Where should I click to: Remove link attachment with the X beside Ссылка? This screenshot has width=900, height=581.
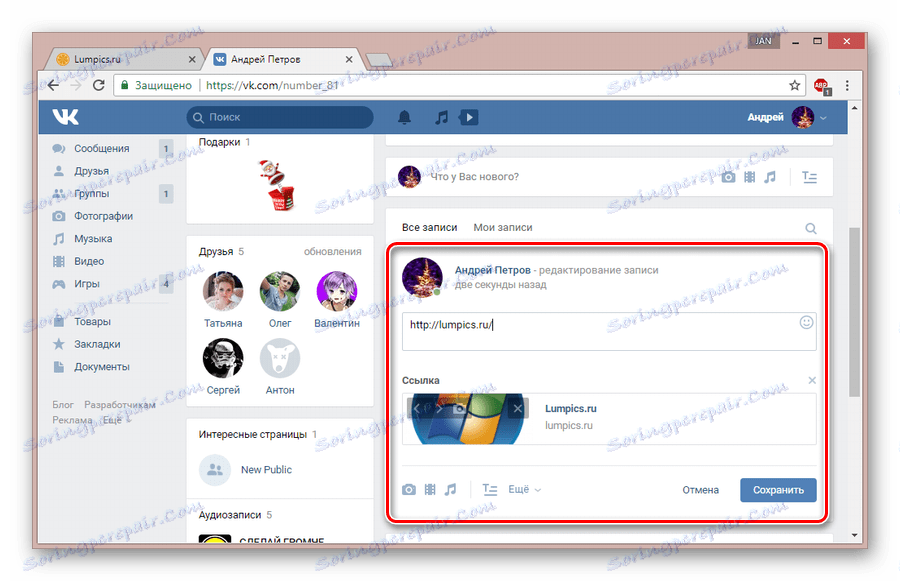[x=812, y=381]
